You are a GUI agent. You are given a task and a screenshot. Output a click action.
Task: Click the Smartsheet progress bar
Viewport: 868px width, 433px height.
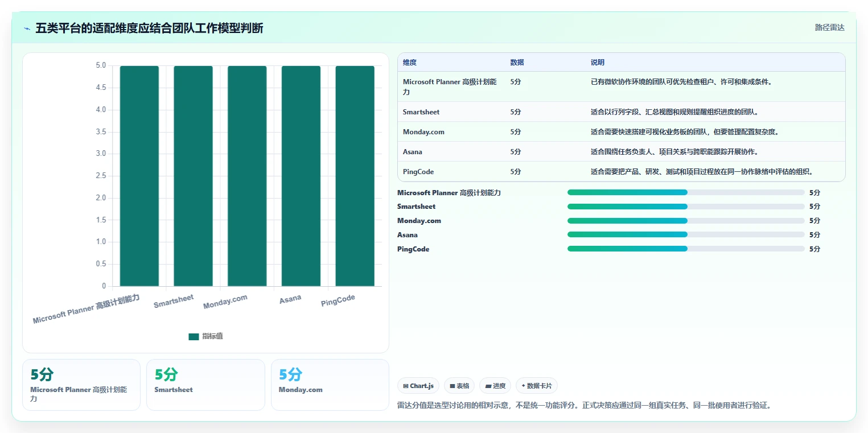click(686, 207)
